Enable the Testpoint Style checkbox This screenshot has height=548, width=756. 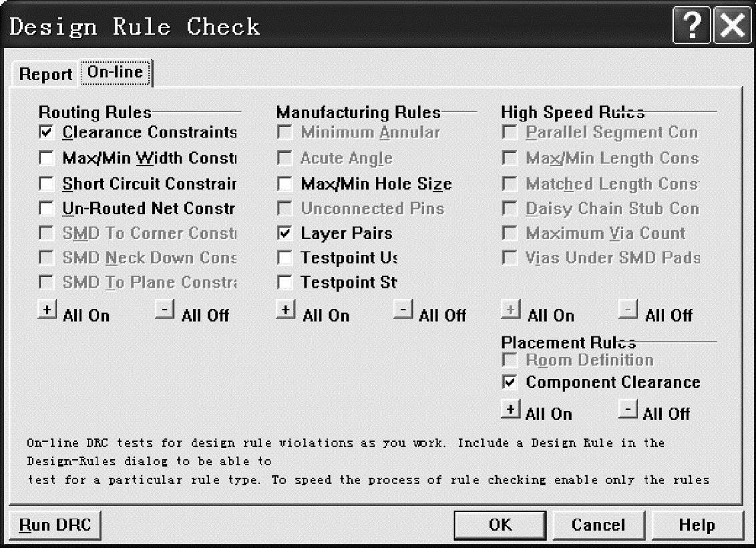285,282
